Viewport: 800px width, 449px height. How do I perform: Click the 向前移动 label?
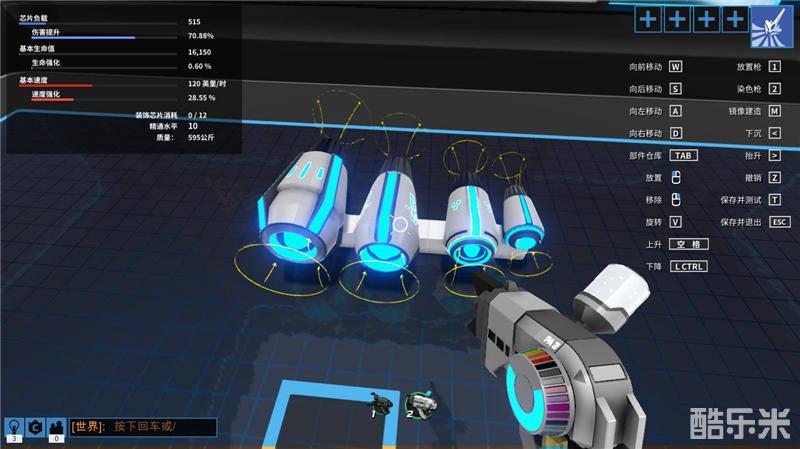click(x=645, y=67)
